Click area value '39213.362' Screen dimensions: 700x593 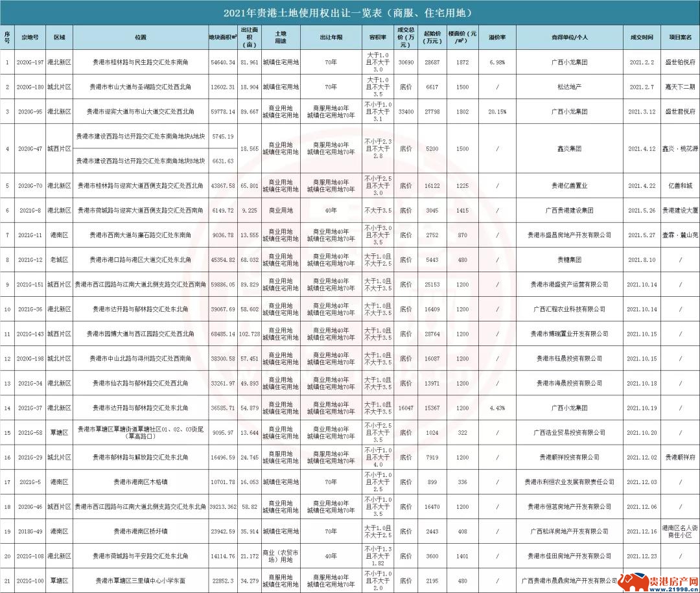click(223, 507)
